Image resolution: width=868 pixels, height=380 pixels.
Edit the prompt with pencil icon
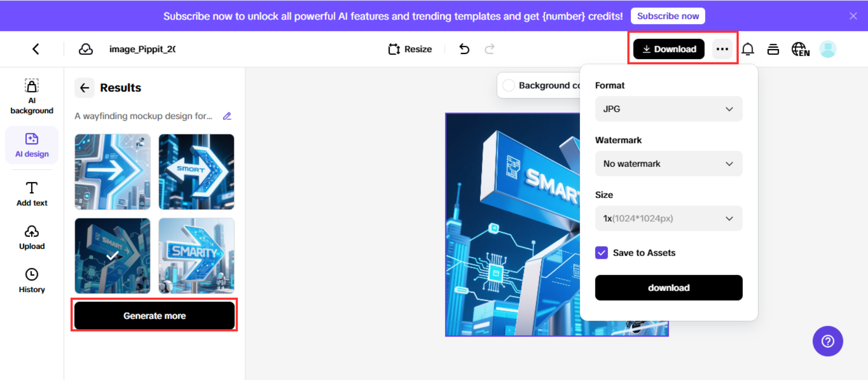click(227, 116)
